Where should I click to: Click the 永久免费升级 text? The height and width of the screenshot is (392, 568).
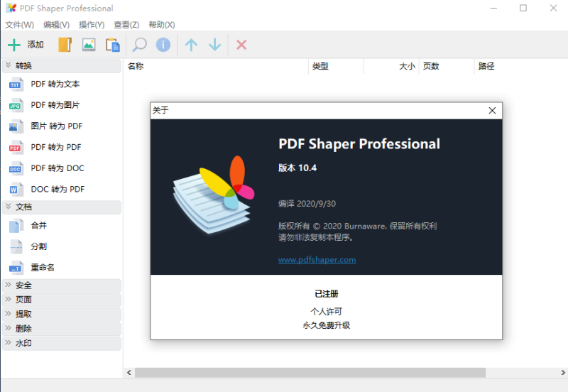327,325
